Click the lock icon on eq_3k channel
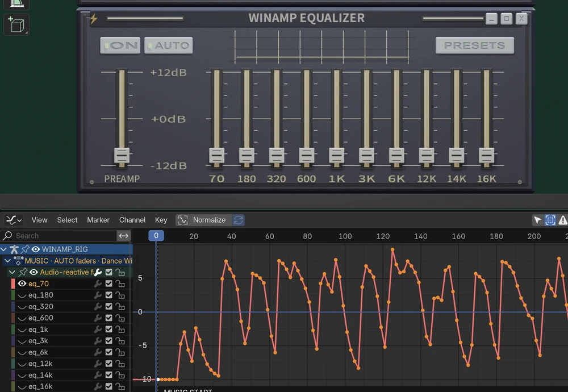The width and height of the screenshot is (568, 392). pos(120,341)
